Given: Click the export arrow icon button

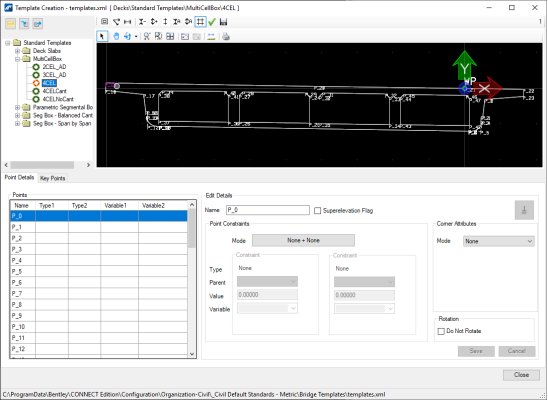Looking at the screenshot, I should point(38,24).
